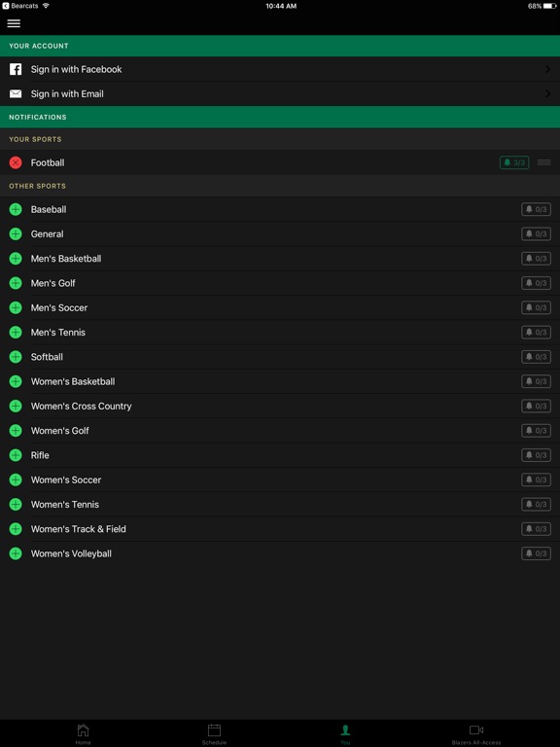Image resolution: width=560 pixels, height=747 pixels.
Task: Toggle Women's Cross Country notification bell
Action: pyautogui.click(x=537, y=406)
